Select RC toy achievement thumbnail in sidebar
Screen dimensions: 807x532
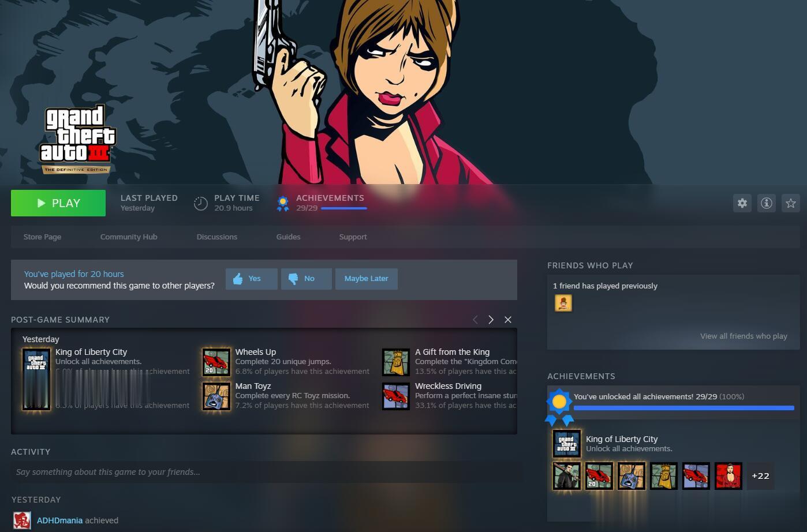point(632,476)
